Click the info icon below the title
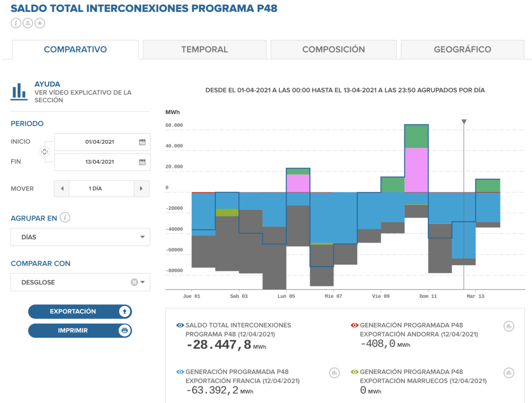This screenshot has height=403, width=532. click(x=16, y=23)
